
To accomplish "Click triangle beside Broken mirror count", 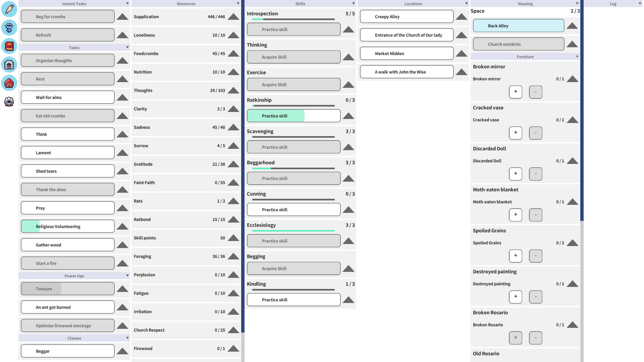I will [573, 79].
